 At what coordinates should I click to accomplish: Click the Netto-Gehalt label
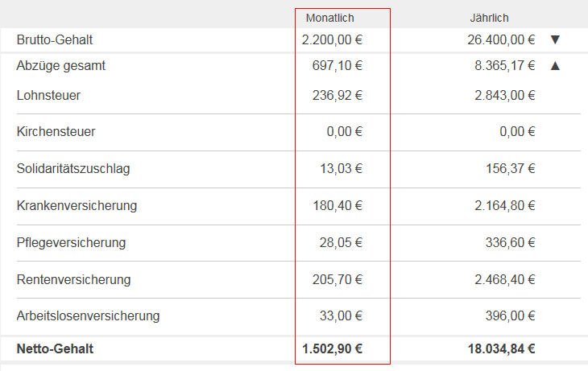pyautogui.click(x=55, y=349)
